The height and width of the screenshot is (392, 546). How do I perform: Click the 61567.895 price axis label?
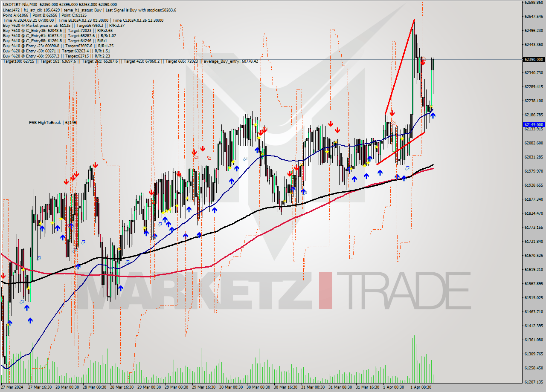click(533, 283)
